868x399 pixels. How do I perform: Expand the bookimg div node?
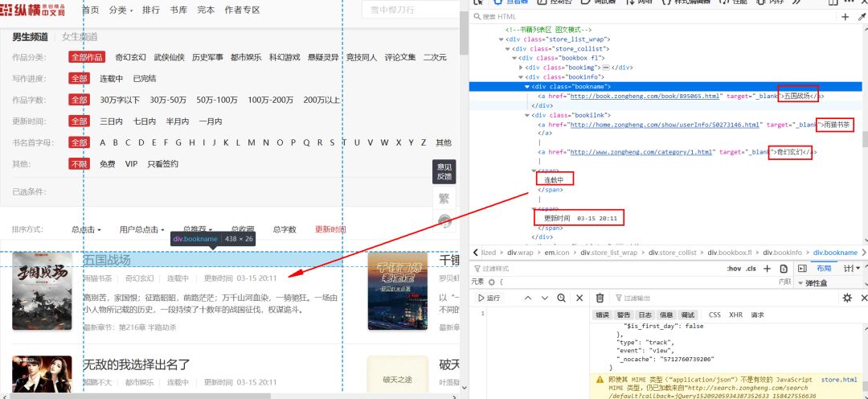click(x=521, y=68)
